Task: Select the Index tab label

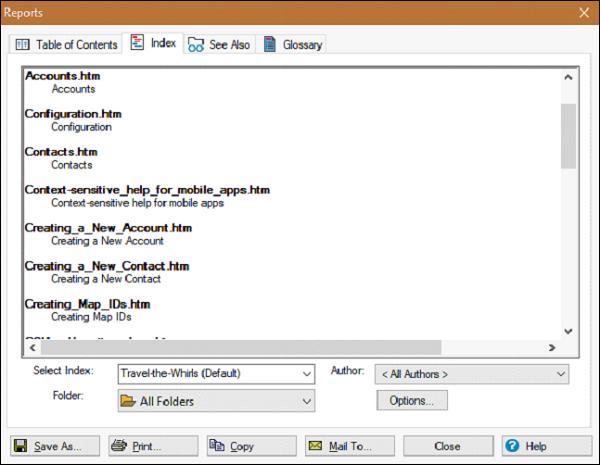Action: [x=163, y=43]
